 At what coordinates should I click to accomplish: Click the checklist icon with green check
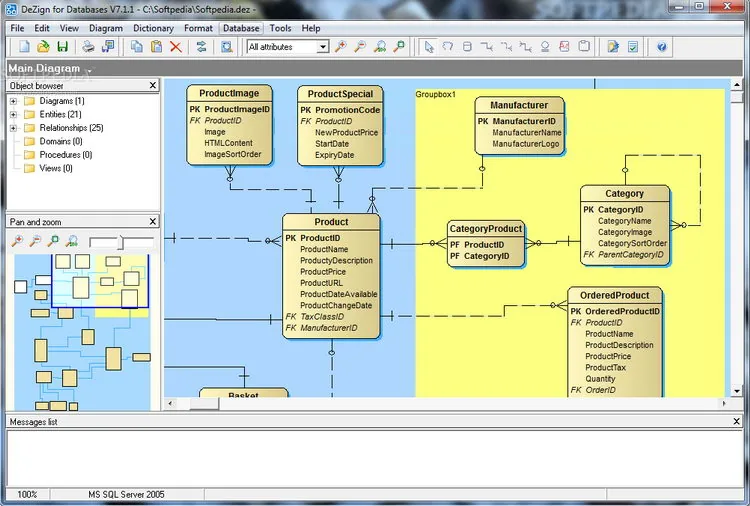click(x=633, y=47)
